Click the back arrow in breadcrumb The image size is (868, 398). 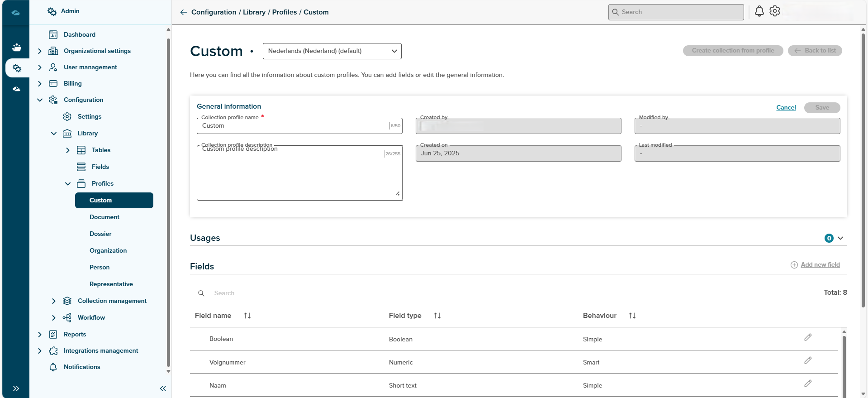click(x=184, y=12)
